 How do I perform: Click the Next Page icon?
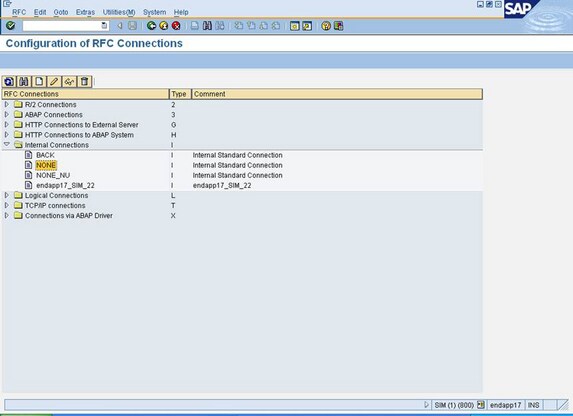[263, 26]
